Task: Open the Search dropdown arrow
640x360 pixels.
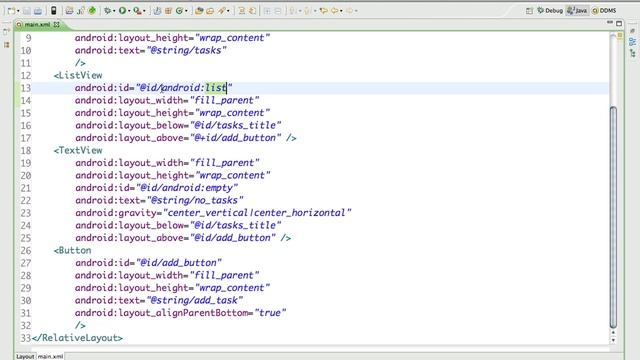Action: (228, 11)
